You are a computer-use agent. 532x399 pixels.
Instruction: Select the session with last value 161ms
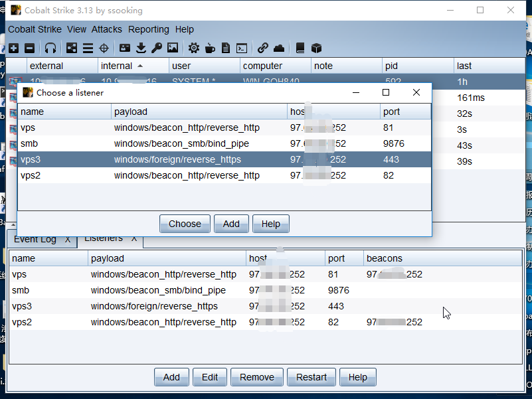tap(478, 98)
